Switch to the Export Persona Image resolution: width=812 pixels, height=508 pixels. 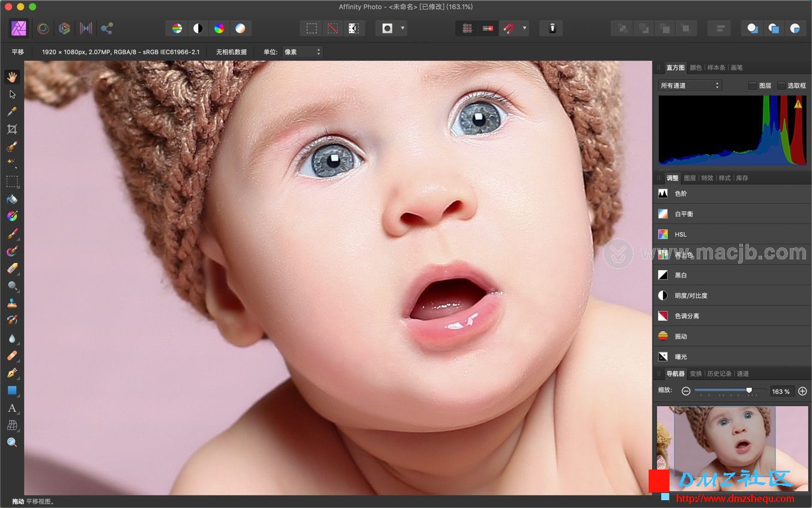click(107, 28)
